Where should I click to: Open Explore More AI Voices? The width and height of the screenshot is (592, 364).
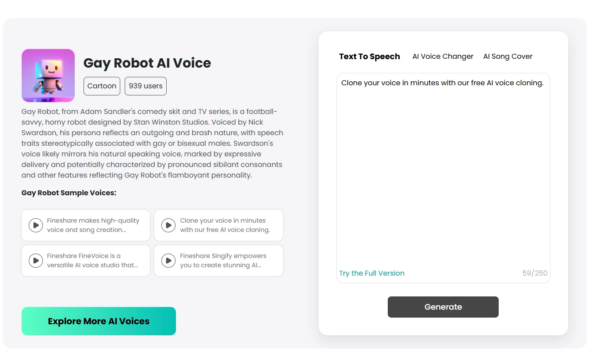tap(99, 321)
